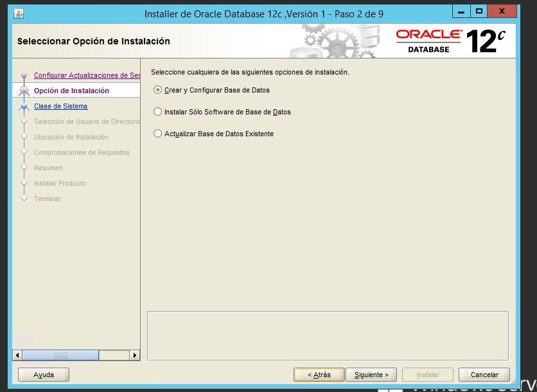Click the greyed Terminar step
The width and height of the screenshot is (537, 392).
coord(48,199)
